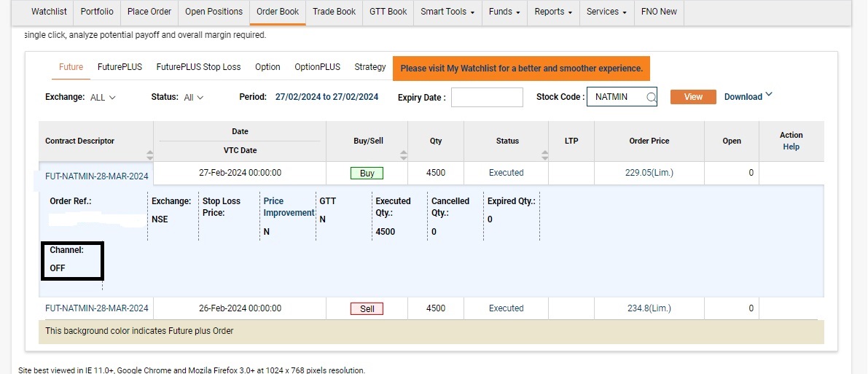This screenshot has height=374, width=868.
Task: Switch to the Option tab
Action: pyautogui.click(x=267, y=67)
